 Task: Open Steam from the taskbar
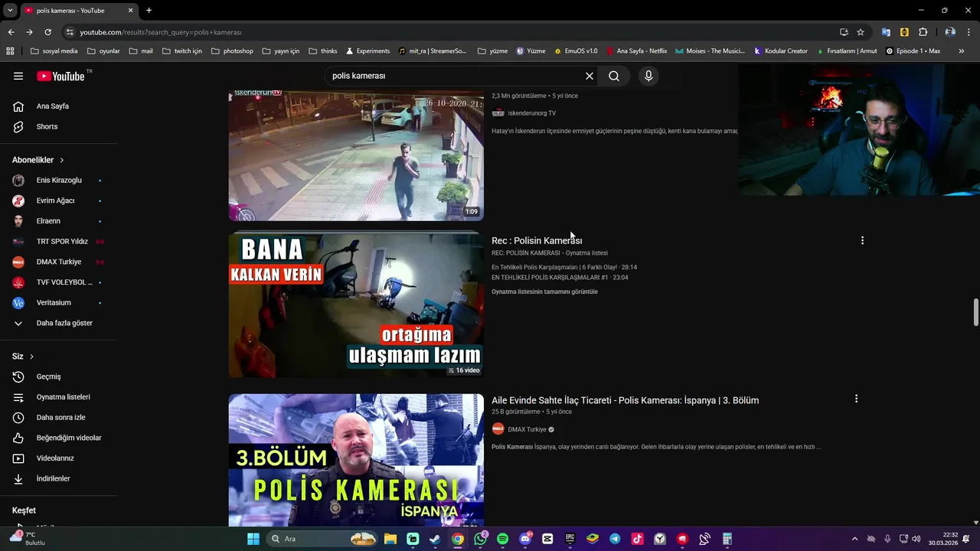(x=435, y=539)
